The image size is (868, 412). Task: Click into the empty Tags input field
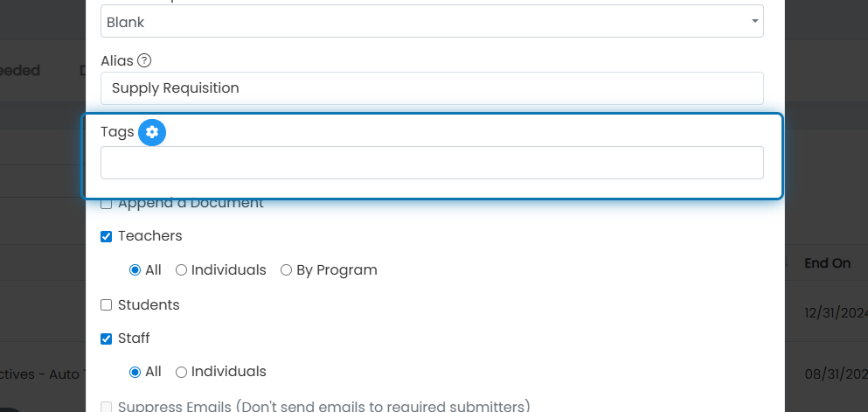point(432,163)
